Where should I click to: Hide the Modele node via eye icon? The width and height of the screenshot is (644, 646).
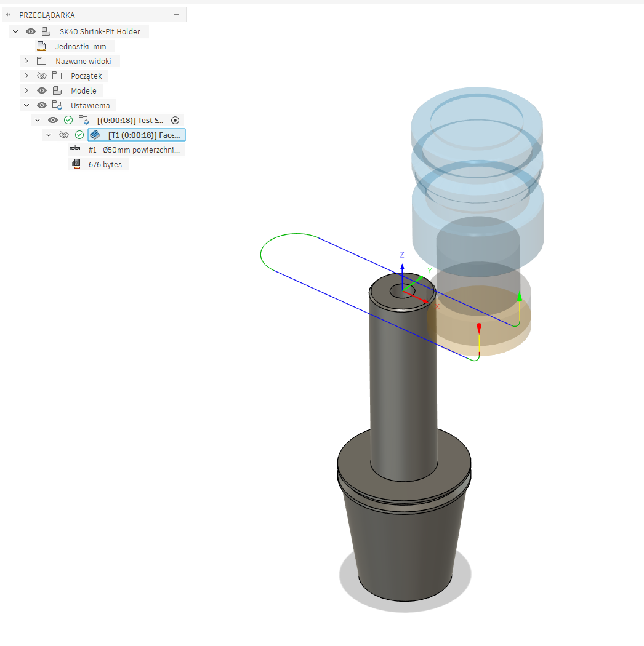[x=42, y=90]
